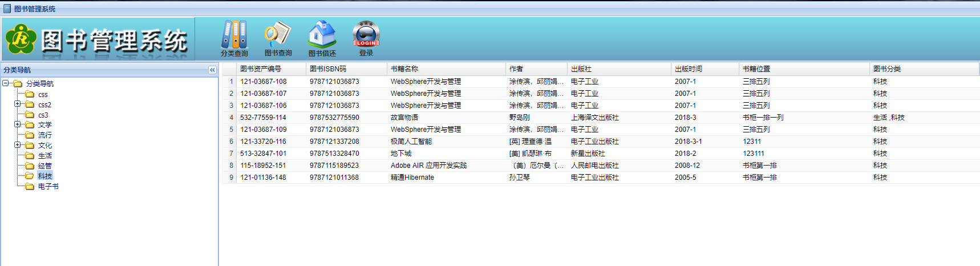Click the 文化 folder icon
The width and height of the screenshot is (980, 266).
click(x=30, y=145)
